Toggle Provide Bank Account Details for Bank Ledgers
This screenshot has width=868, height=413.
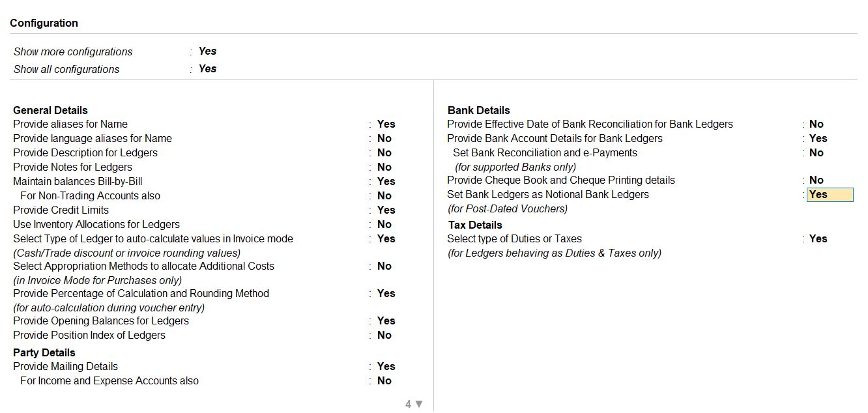[x=818, y=138]
